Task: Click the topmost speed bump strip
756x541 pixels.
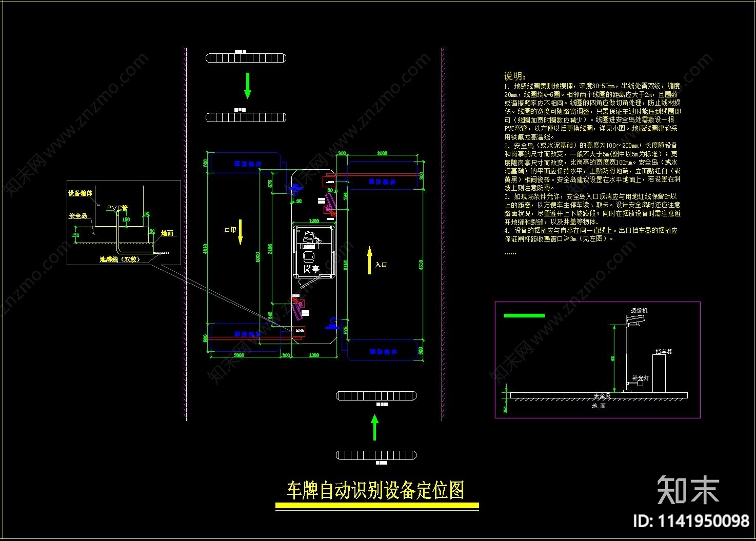Action: tap(246, 58)
